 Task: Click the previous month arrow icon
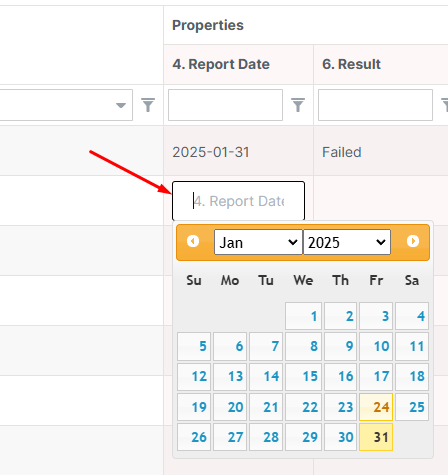[x=193, y=241]
